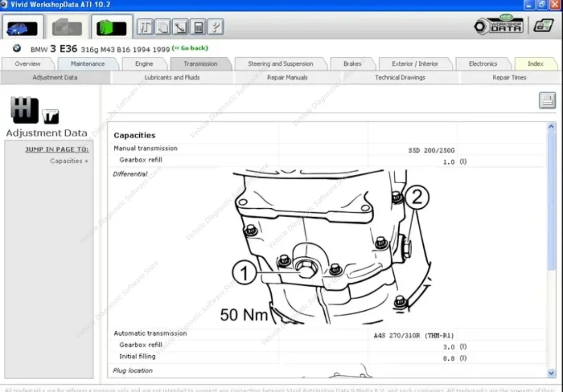
Task: Switch to the Transmission tab
Action: tap(201, 64)
